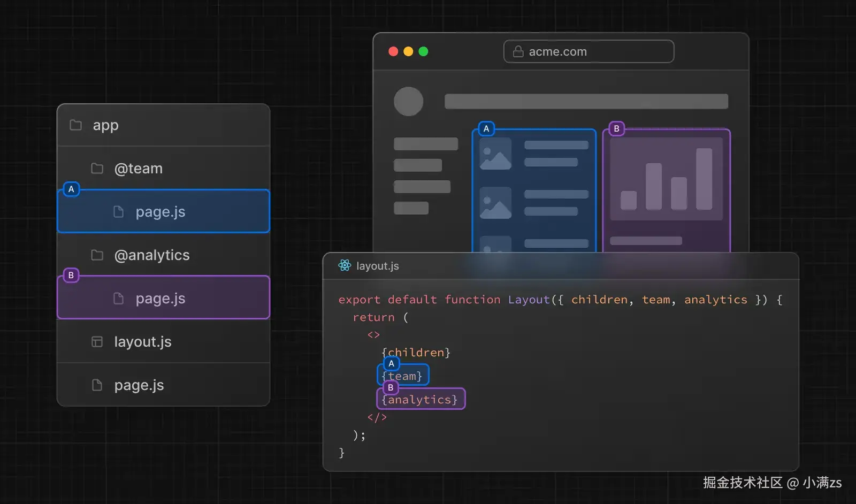This screenshot has height=504, width=856.
Task: Select the @analytics folder row
Action: [164, 255]
